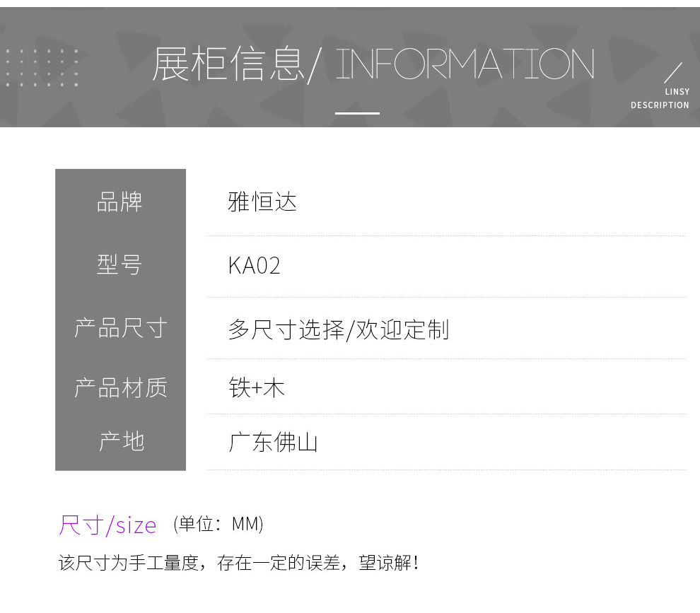Image resolution: width=700 pixels, height=613 pixels.
Task: Click the origin value 广东佛山
Action: click(x=273, y=443)
